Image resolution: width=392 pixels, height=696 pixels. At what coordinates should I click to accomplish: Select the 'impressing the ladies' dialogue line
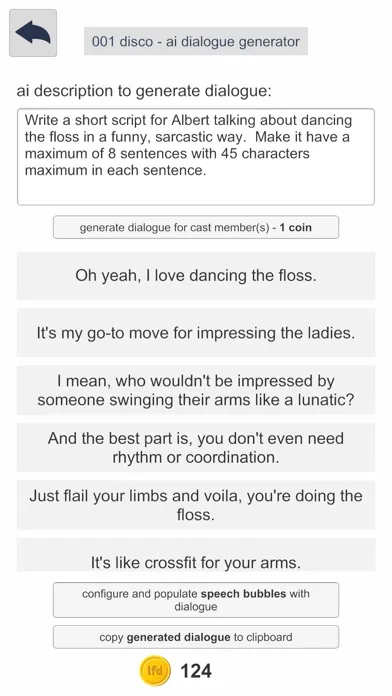pos(196,333)
